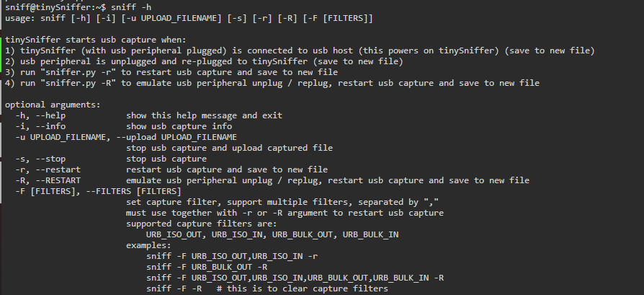This screenshot has height=295, width=644.
Task: Click the 'supported capture filters are:' line
Action: (202, 224)
